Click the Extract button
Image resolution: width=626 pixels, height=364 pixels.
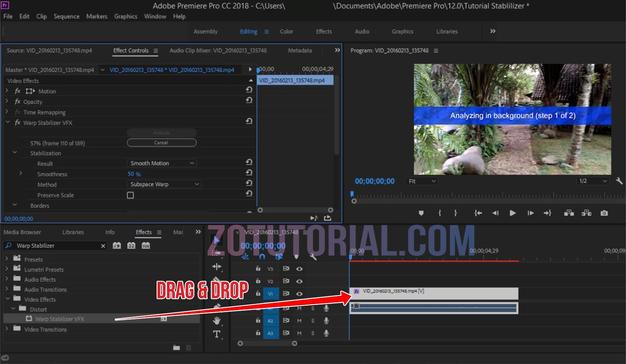586,213
